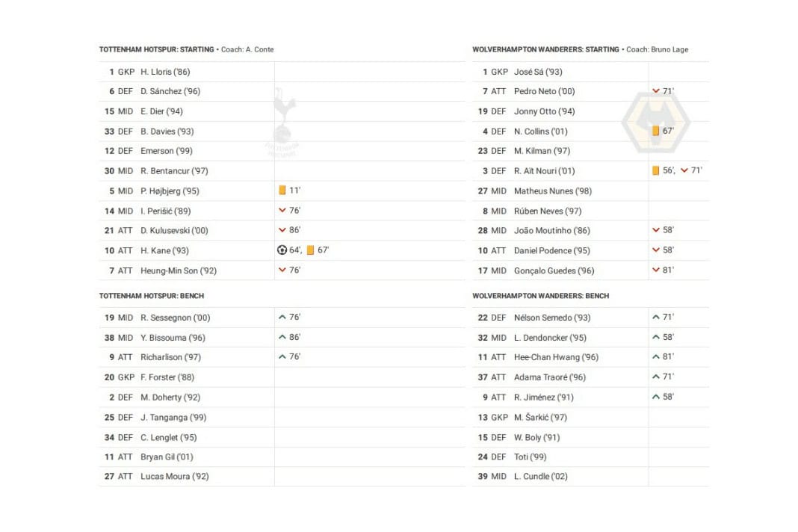798x532 pixels.
Task: Click Højbjerg's yellow card icon
Action: tap(282, 191)
